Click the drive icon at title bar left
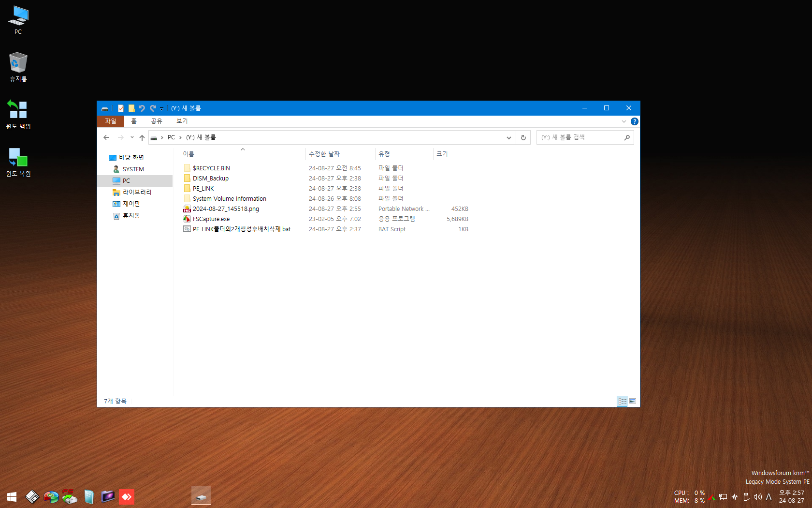Viewport: 812px width, 508px height. click(105, 109)
